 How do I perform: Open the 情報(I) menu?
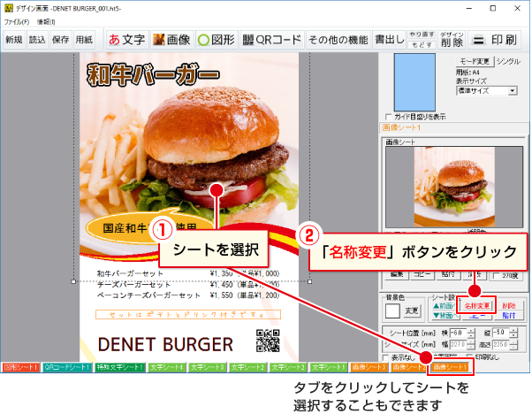coord(46,22)
